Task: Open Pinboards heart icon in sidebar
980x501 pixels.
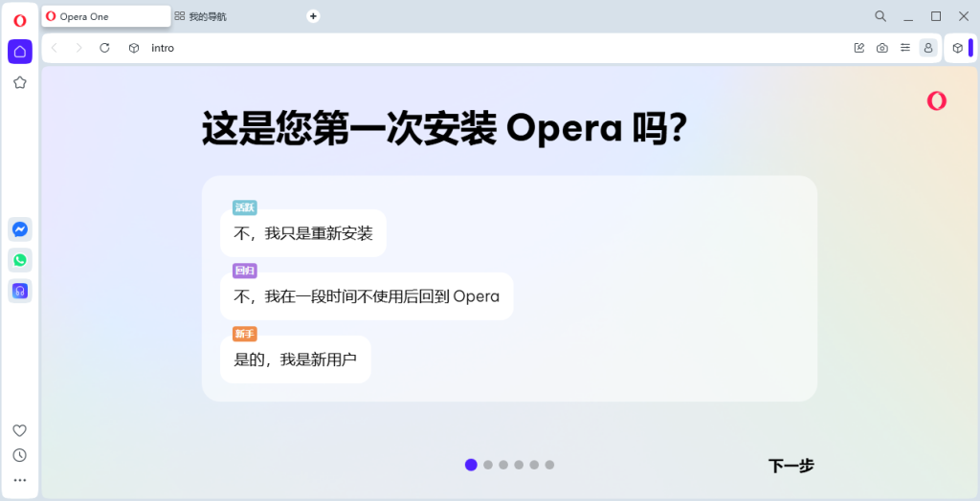Action: [x=20, y=430]
